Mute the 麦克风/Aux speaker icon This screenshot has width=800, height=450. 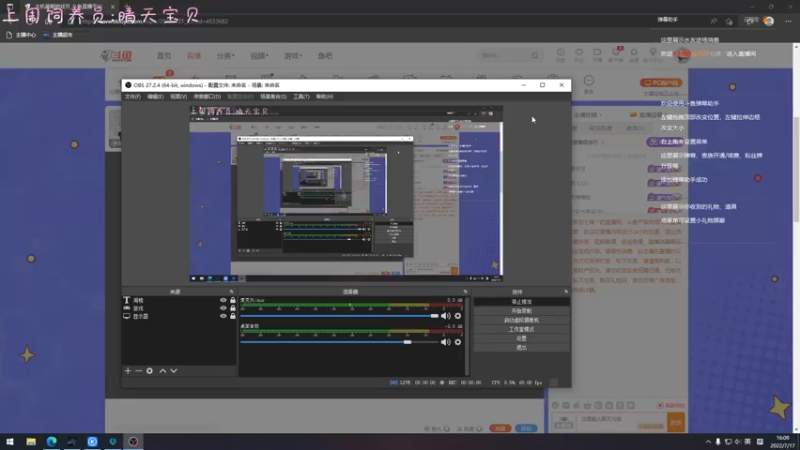pyautogui.click(x=445, y=316)
